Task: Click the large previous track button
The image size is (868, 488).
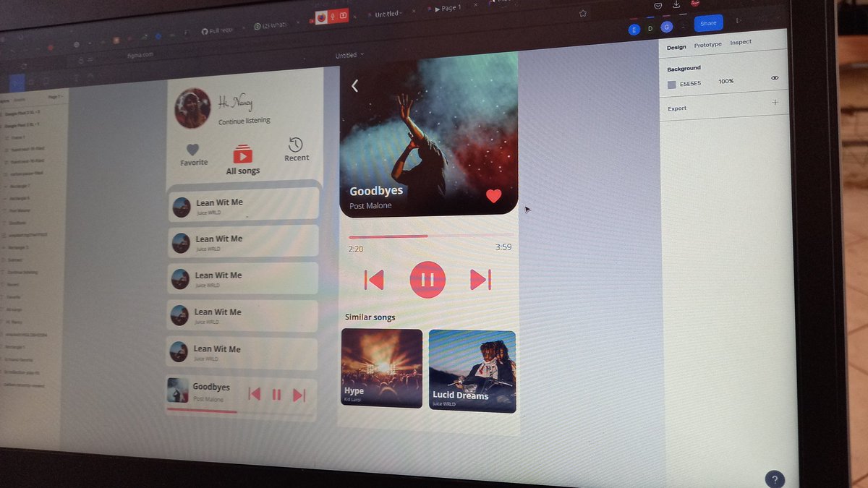Action: [x=374, y=279]
